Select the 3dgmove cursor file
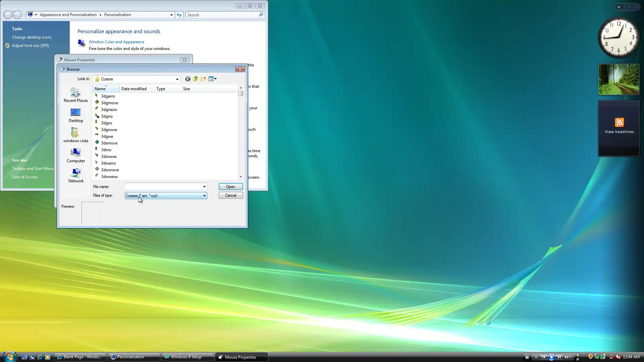This screenshot has width=644, height=362. click(109, 103)
